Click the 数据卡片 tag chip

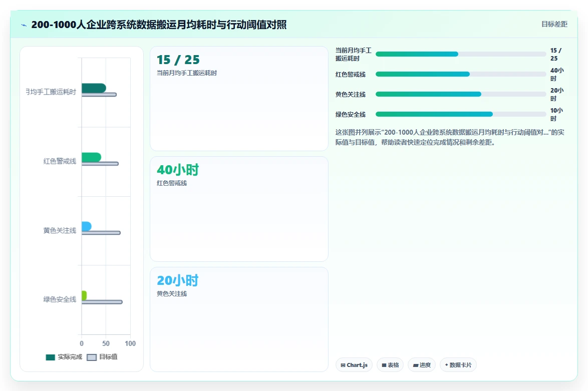(458, 365)
